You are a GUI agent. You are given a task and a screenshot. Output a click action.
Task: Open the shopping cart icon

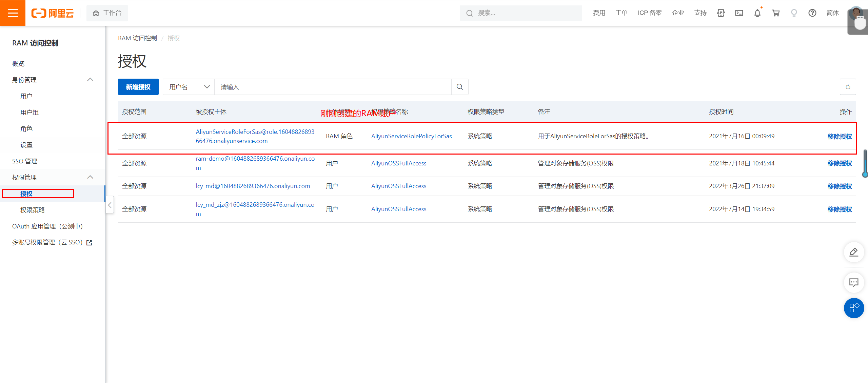[775, 13]
